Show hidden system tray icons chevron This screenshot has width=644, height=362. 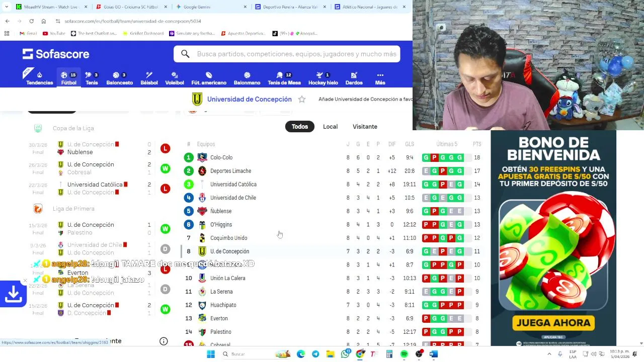(x=549, y=354)
